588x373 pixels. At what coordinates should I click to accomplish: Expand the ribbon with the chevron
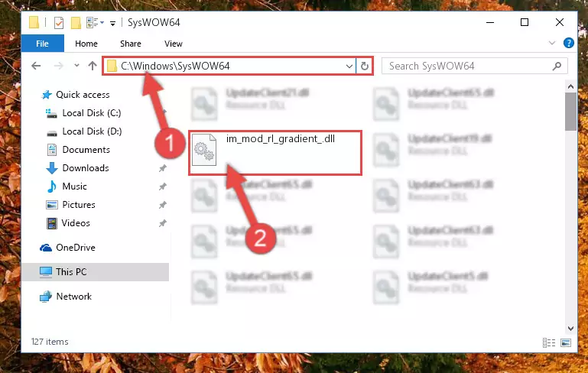(x=552, y=43)
